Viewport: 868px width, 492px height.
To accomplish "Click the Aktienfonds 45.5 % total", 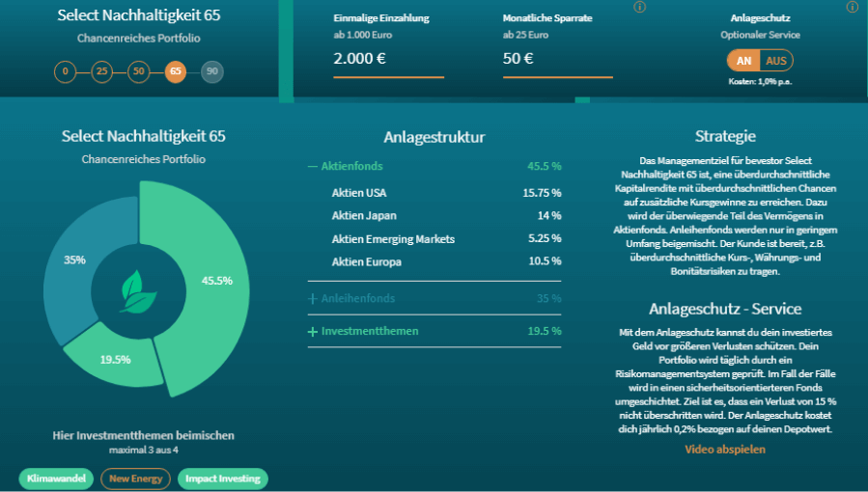I will pyautogui.click(x=545, y=166).
